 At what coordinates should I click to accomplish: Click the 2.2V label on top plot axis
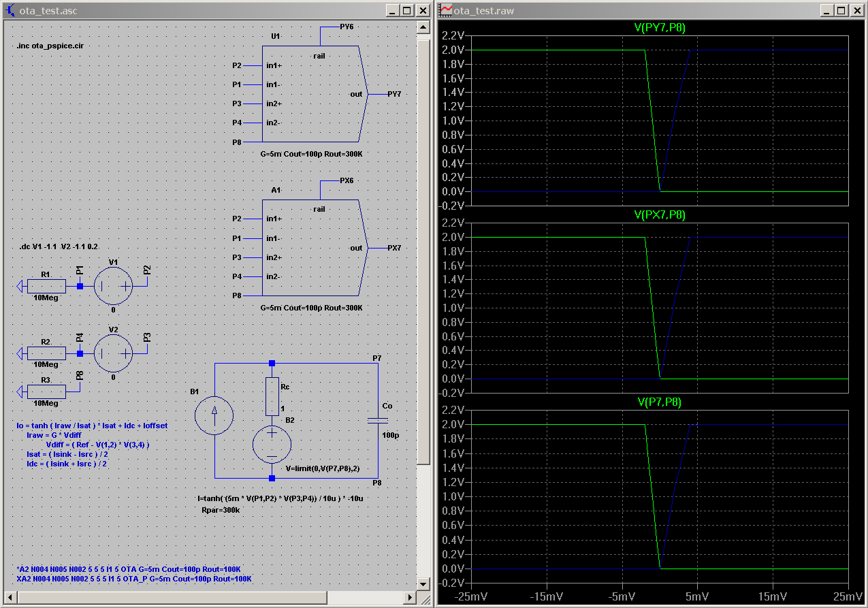pos(453,35)
